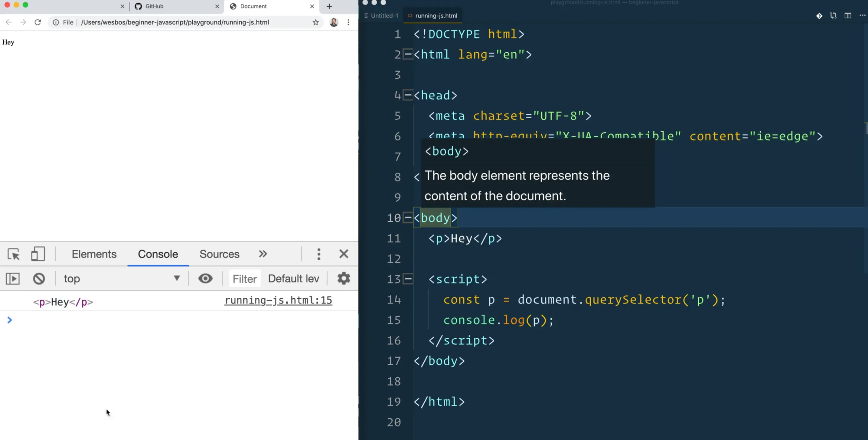
Task: Show the console sidebar panel icon
Action: point(13,278)
